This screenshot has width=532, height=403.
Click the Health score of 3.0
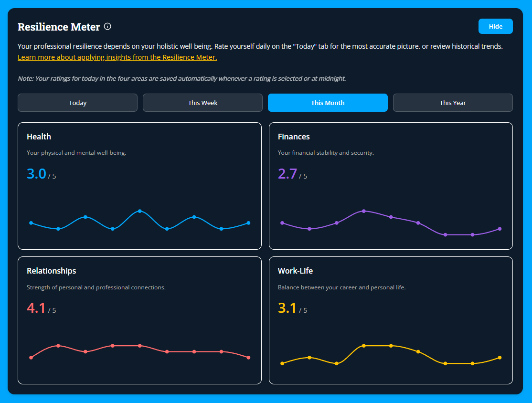point(36,174)
